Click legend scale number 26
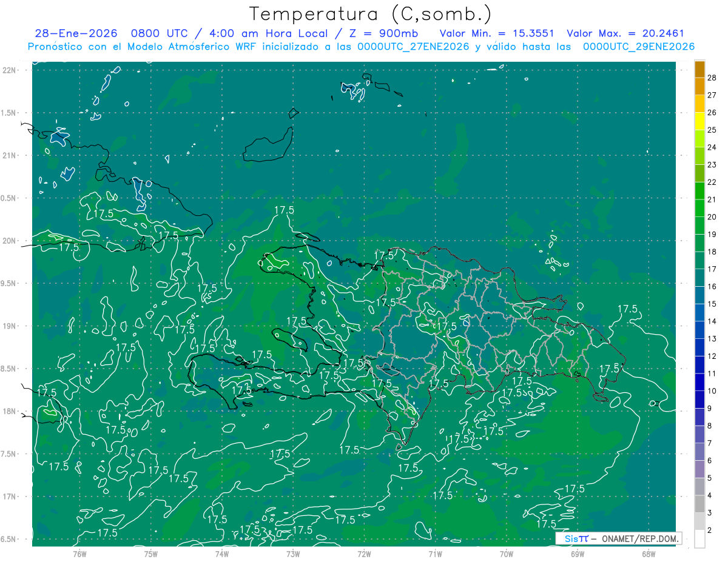The height and width of the screenshot is (562, 728). 712,113
